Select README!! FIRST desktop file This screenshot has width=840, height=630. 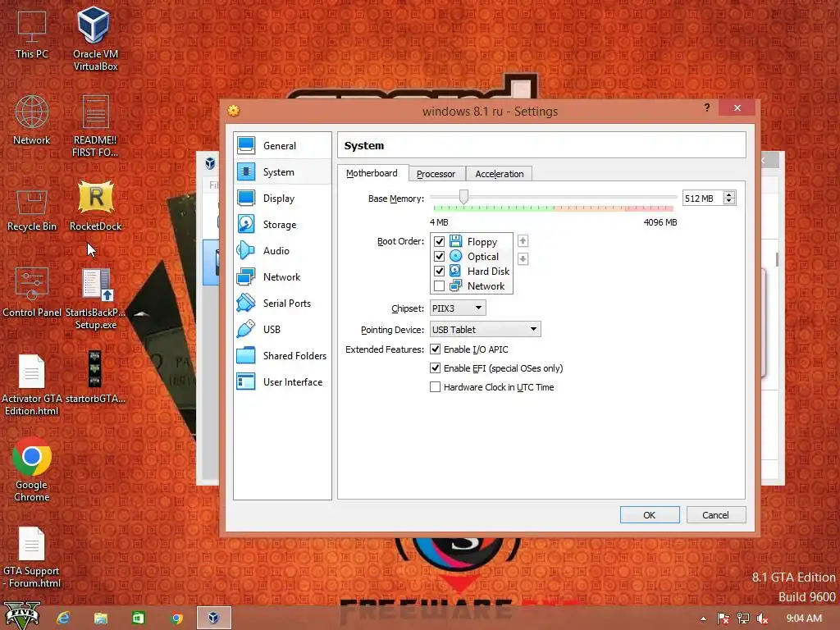point(95,126)
